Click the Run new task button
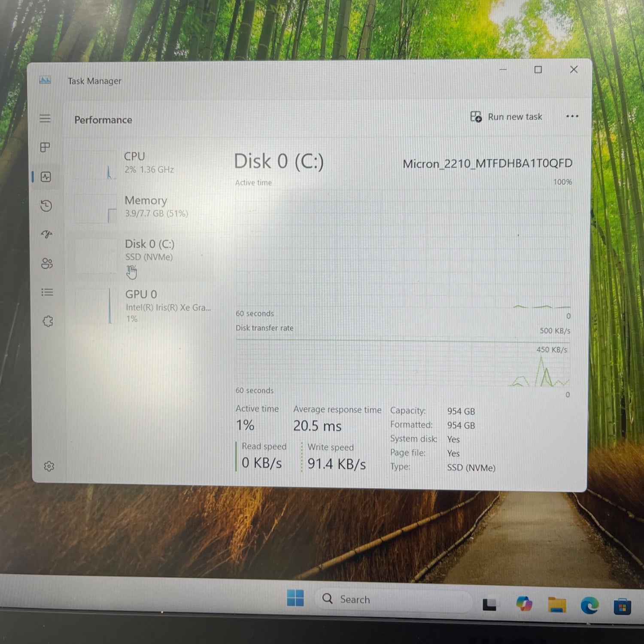This screenshot has width=644, height=644. (x=507, y=117)
